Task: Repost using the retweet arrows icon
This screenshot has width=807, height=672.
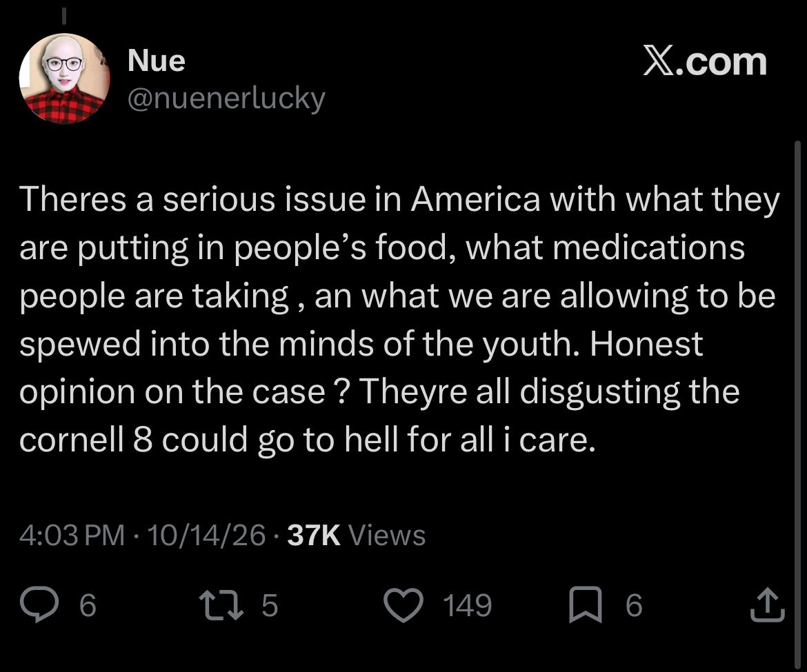Action: (x=221, y=604)
